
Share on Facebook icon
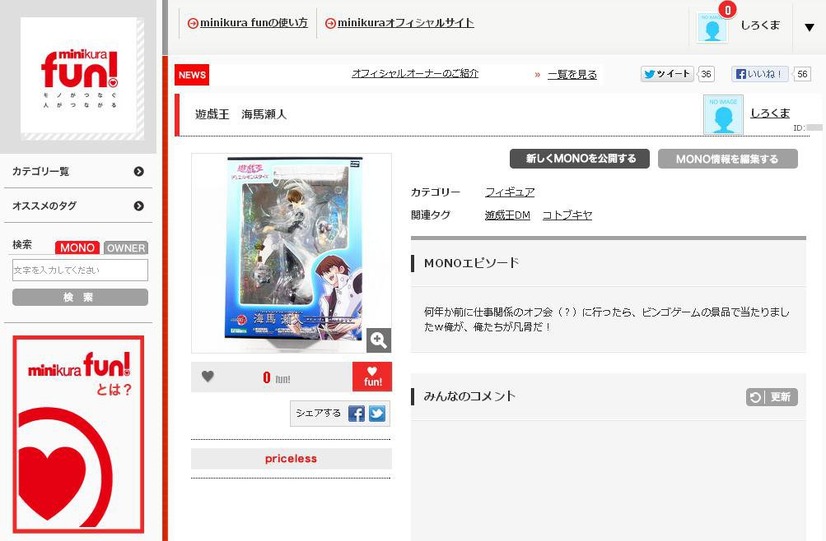point(356,414)
